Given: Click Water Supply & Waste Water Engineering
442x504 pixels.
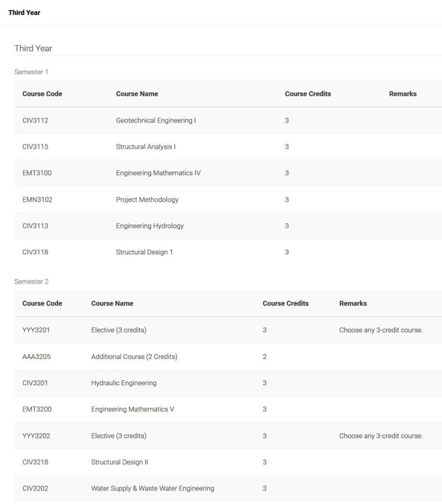Looking at the screenshot, I should click(x=152, y=489).
